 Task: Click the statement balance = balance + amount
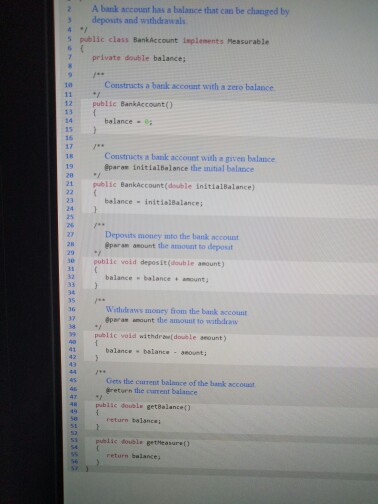(157, 278)
